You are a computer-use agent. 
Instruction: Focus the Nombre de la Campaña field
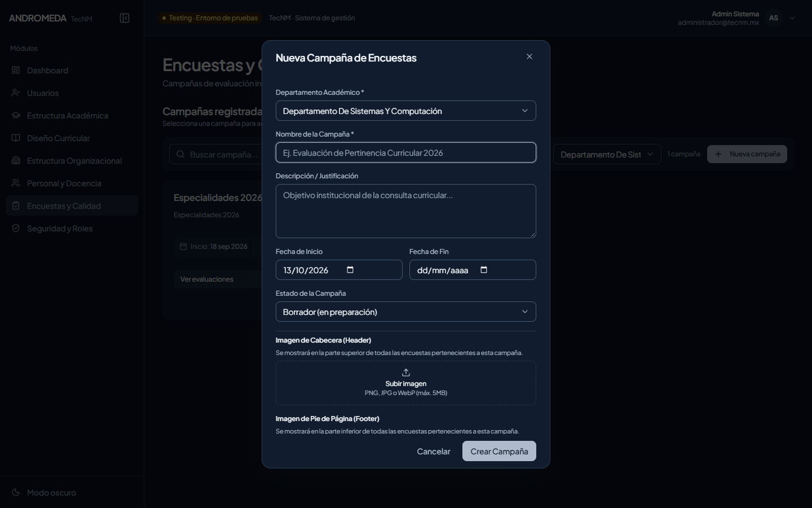tap(406, 152)
